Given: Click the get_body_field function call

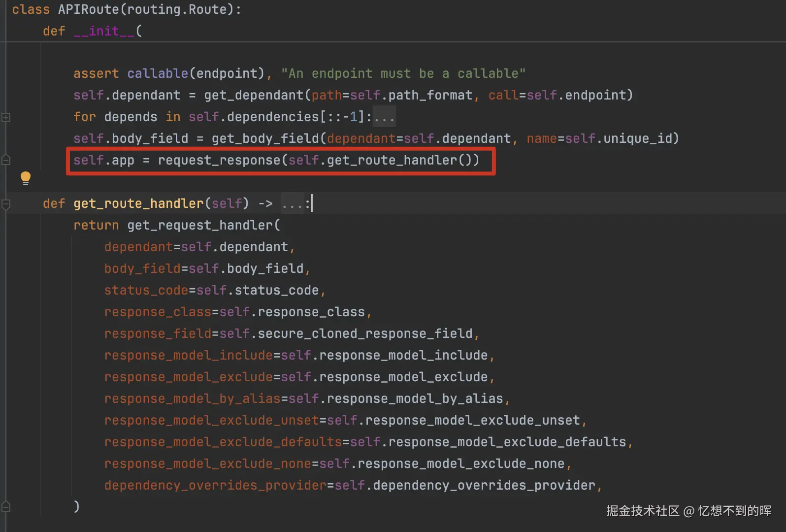Looking at the screenshot, I should click(x=265, y=138).
